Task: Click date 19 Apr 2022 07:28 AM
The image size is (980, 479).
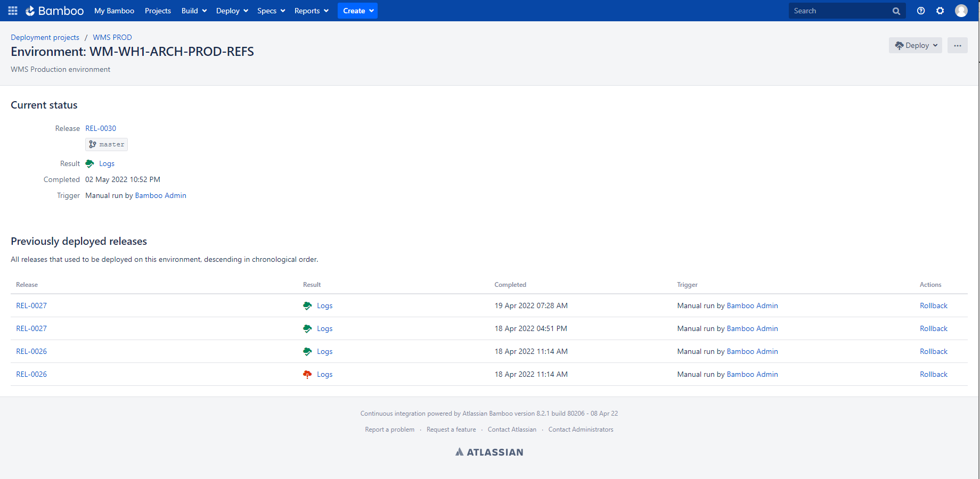Action: pos(531,305)
